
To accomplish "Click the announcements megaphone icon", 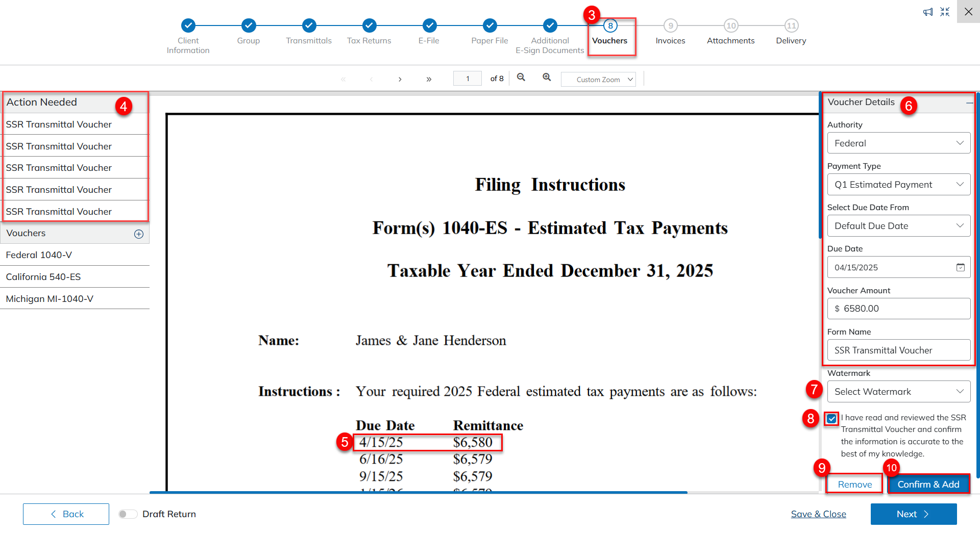I will 927,12.
